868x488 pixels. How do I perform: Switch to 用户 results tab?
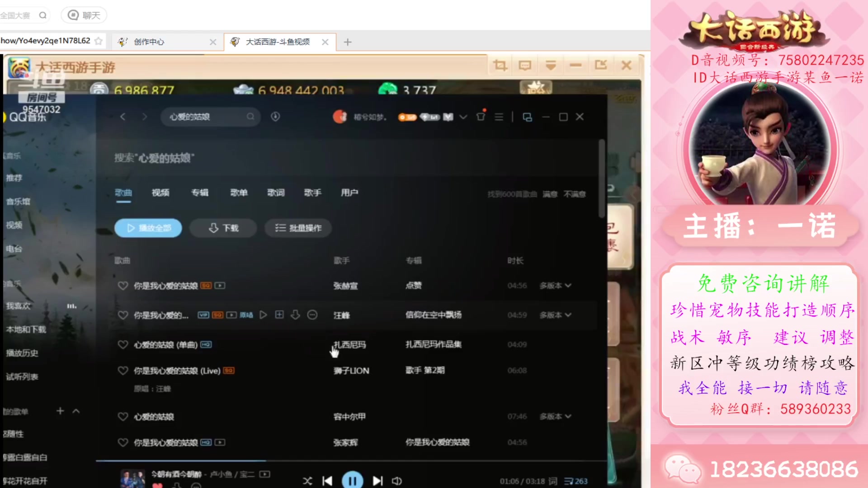tap(349, 193)
